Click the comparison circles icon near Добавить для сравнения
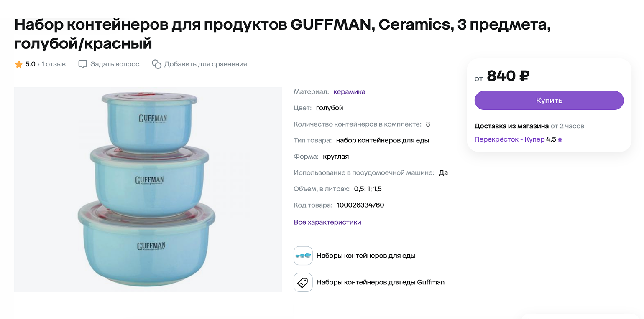This screenshot has width=644, height=319. pyautogui.click(x=156, y=64)
